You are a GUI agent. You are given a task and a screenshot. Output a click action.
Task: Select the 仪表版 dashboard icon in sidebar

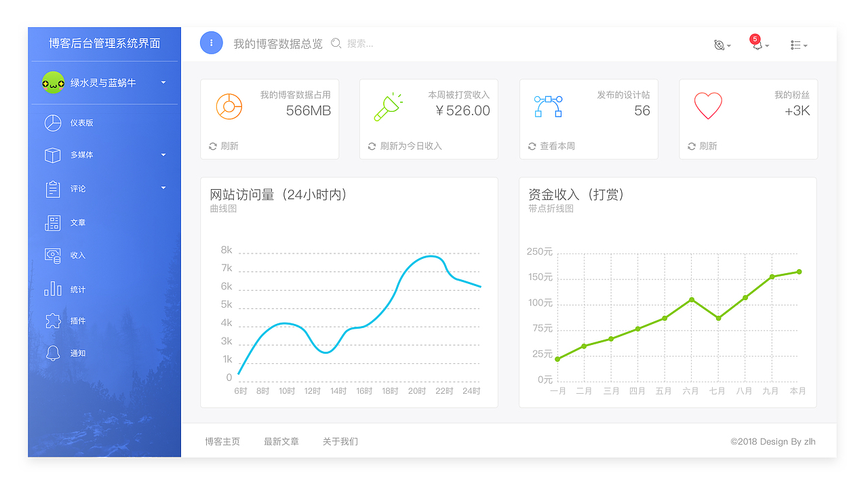click(52, 122)
